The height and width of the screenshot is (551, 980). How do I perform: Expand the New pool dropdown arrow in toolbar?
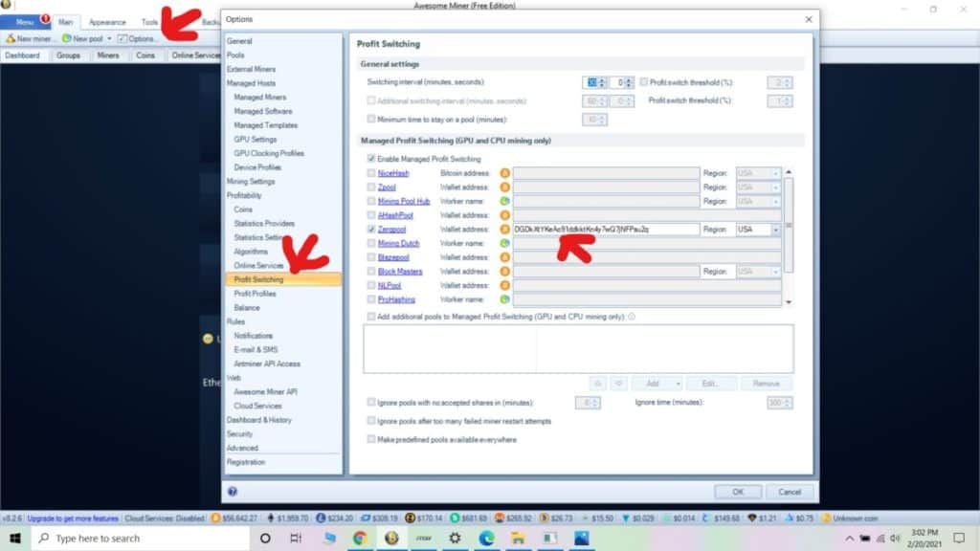click(109, 38)
